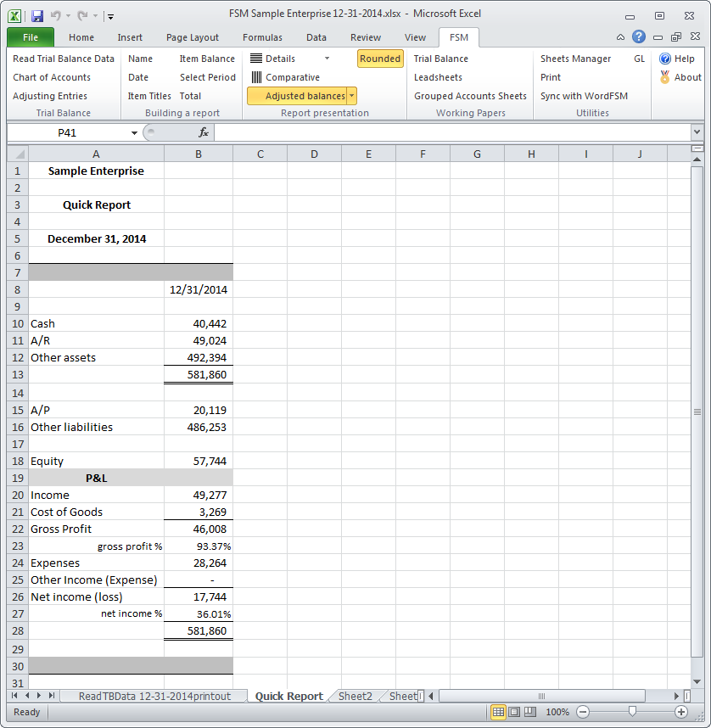Click the zoom out minus icon
The width and height of the screenshot is (711, 728).
583,712
